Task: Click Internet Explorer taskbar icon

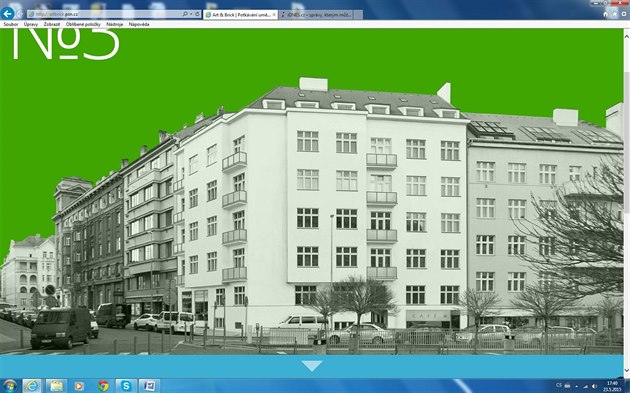Action: click(x=32, y=386)
